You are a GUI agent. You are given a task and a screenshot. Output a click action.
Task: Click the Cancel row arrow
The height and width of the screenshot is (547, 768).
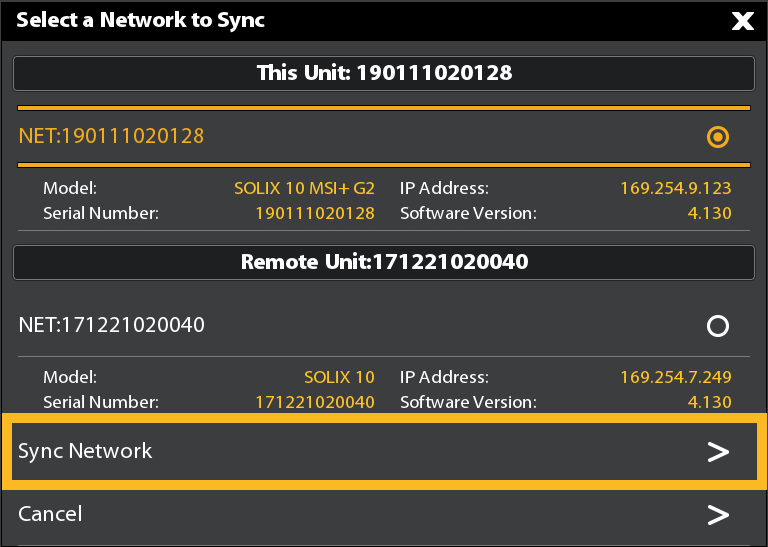coord(718,514)
